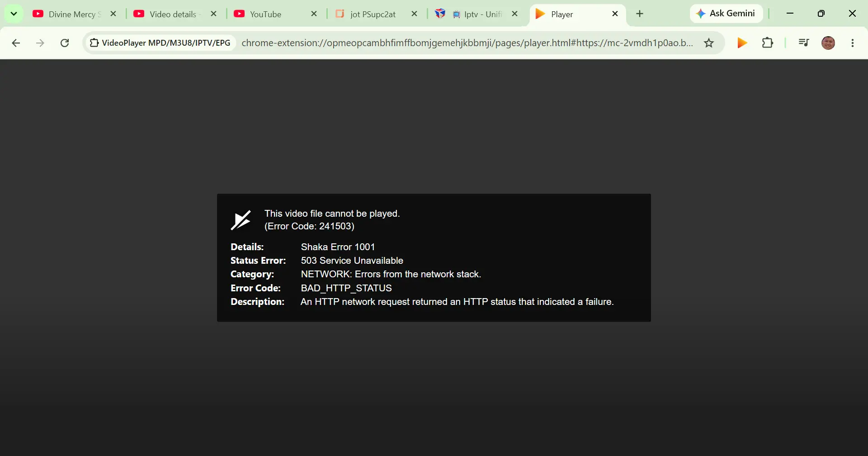Click the 'An HTTP network request returned' description
The width and height of the screenshot is (868, 456).
click(457, 302)
